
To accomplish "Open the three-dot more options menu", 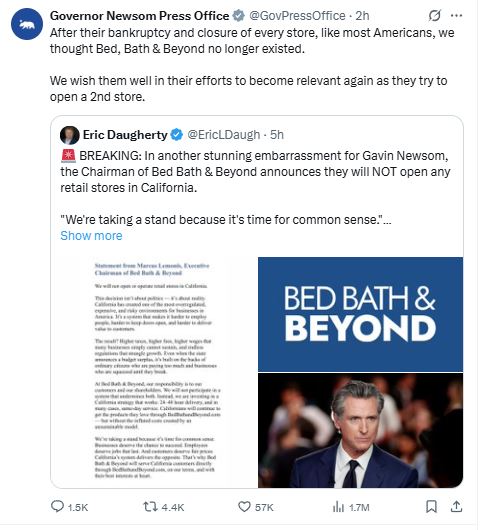I will (457, 16).
